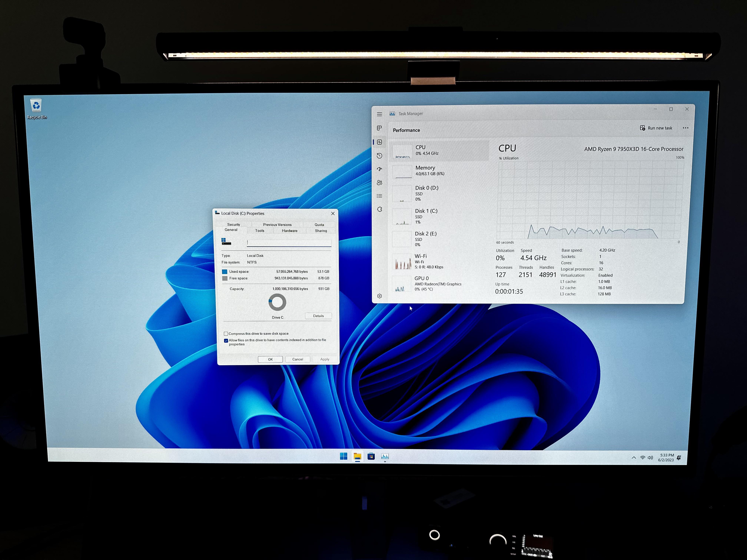Click Microsoft Store icon on taskbar
The width and height of the screenshot is (747, 560).
tap(371, 456)
